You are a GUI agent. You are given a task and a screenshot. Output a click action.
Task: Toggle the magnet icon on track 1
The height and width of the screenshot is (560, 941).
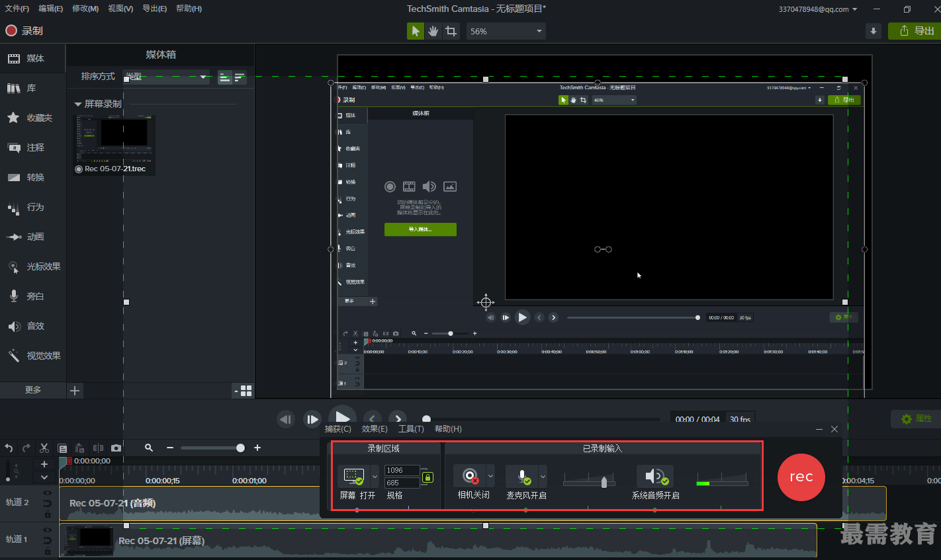47,540
